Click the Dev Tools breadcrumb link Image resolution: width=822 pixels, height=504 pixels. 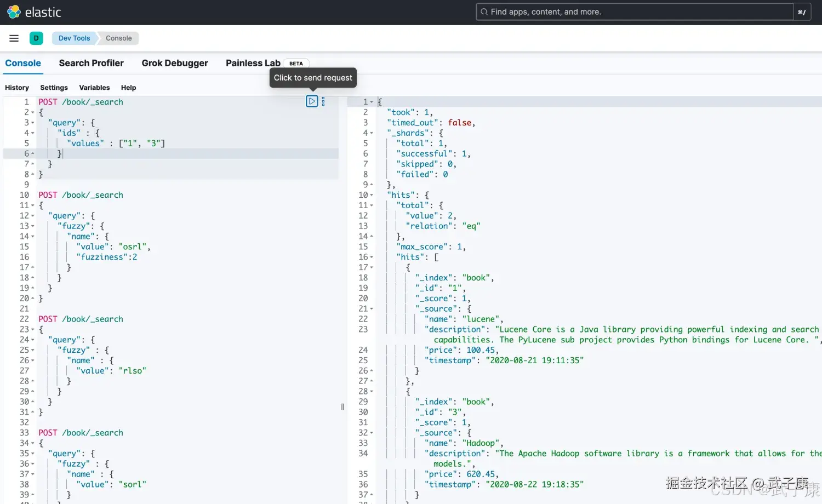click(74, 38)
